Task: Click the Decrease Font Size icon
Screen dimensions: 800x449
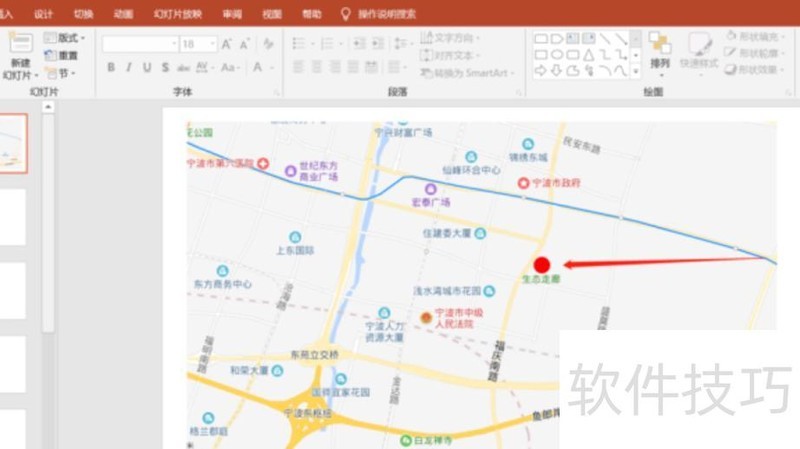Action: [x=245, y=44]
